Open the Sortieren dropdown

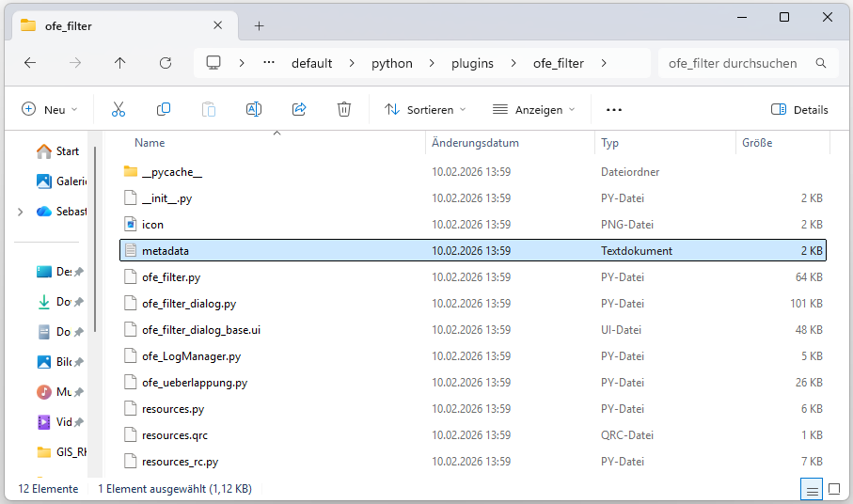click(425, 110)
